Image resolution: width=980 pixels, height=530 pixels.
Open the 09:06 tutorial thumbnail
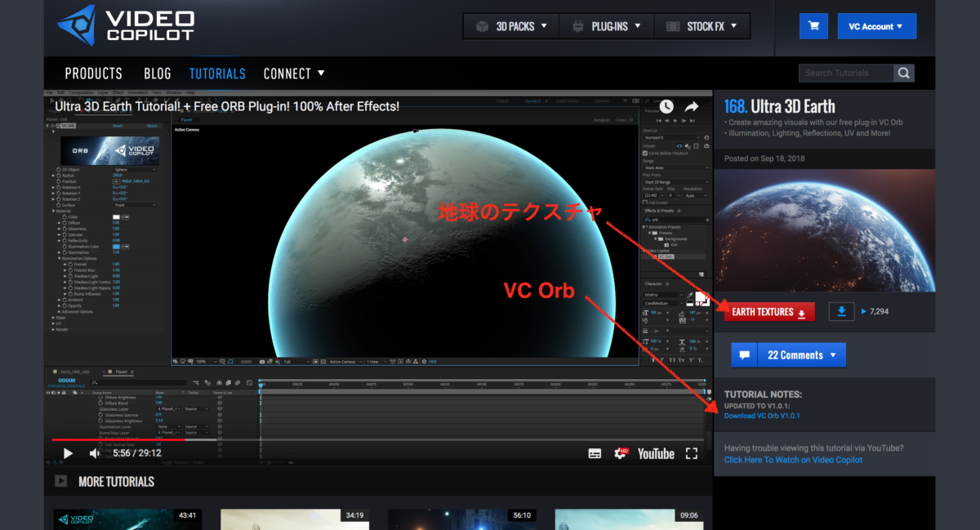click(629, 519)
